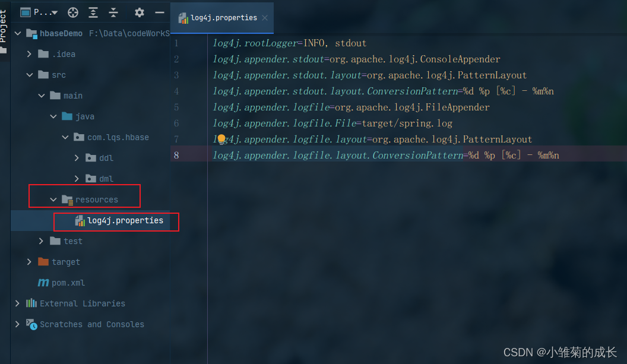Click the Collapse All toolbar icon
The image size is (627, 364).
point(113,12)
